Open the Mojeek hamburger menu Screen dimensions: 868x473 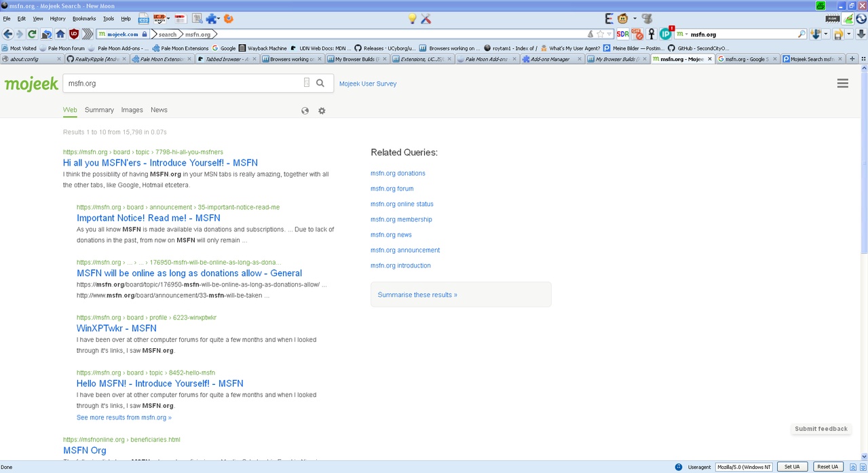[x=843, y=83]
